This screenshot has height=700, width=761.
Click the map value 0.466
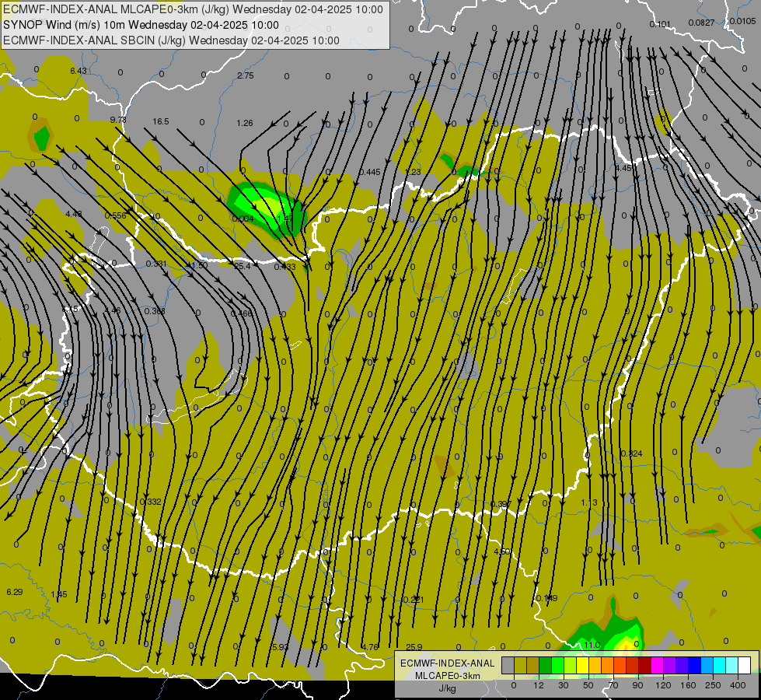pos(241,313)
